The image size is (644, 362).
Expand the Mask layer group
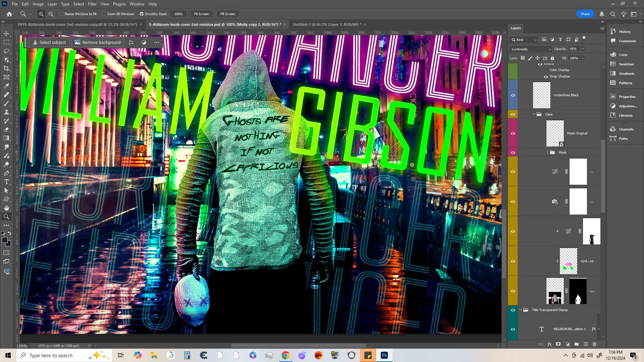click(x=547, y=153)
